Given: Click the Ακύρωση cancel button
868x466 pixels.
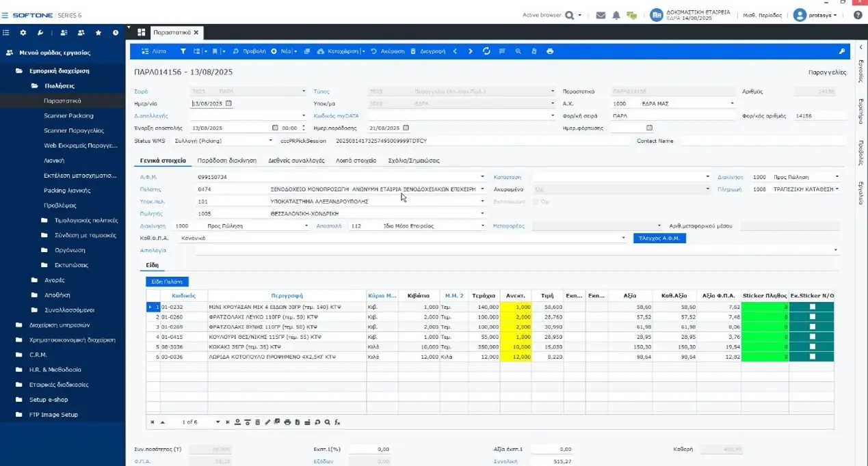Looking at the screenshot, I should [x=388, y=51].
